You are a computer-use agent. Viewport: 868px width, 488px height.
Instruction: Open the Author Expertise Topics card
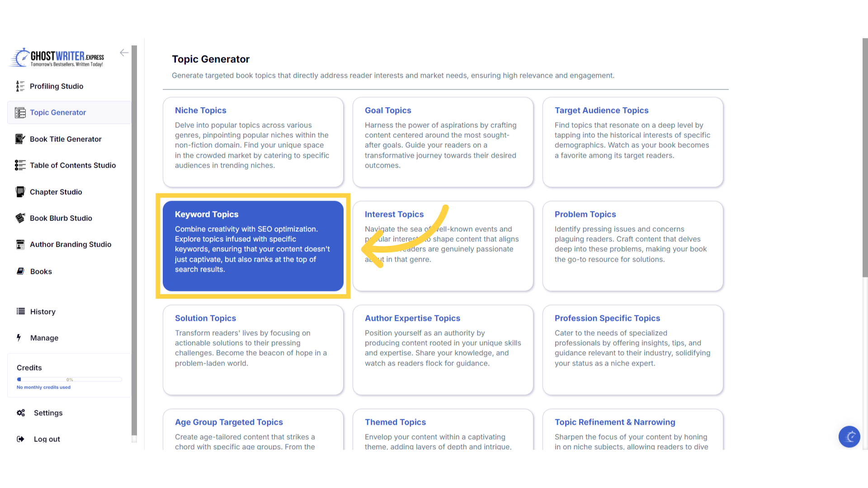(x=443, y=350)
